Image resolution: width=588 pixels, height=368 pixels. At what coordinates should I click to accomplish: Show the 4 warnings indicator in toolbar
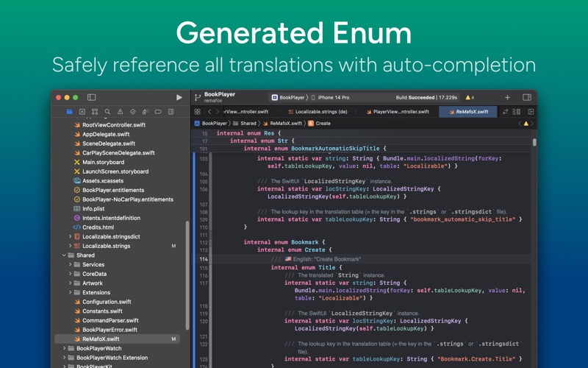pyautogui.click(x=470, y=97)
